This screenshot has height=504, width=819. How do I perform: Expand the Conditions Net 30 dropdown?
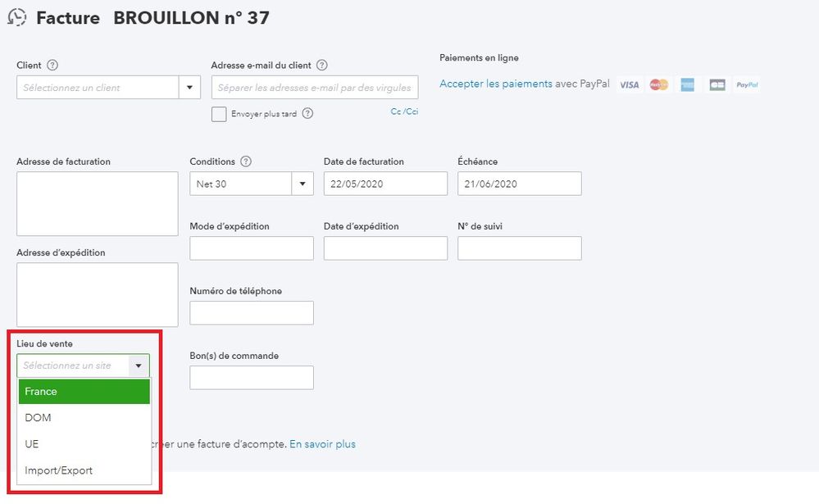(x=303, y=184)
